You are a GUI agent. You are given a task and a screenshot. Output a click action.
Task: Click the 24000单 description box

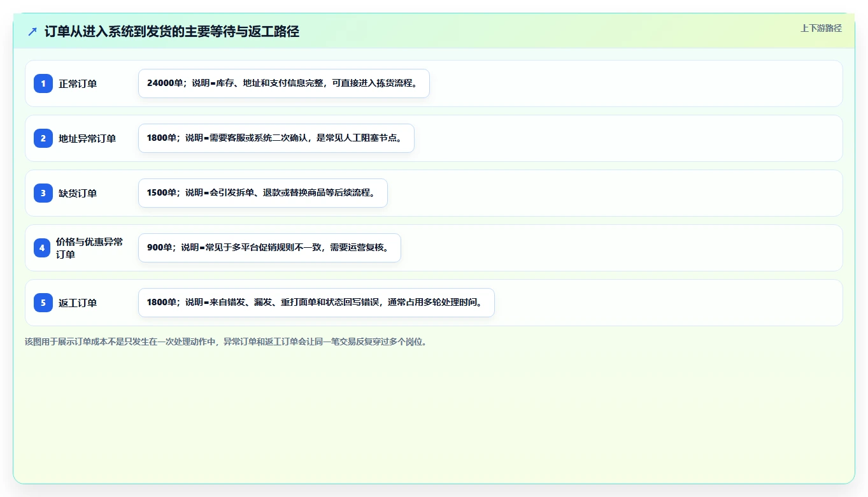pos(284,83)
